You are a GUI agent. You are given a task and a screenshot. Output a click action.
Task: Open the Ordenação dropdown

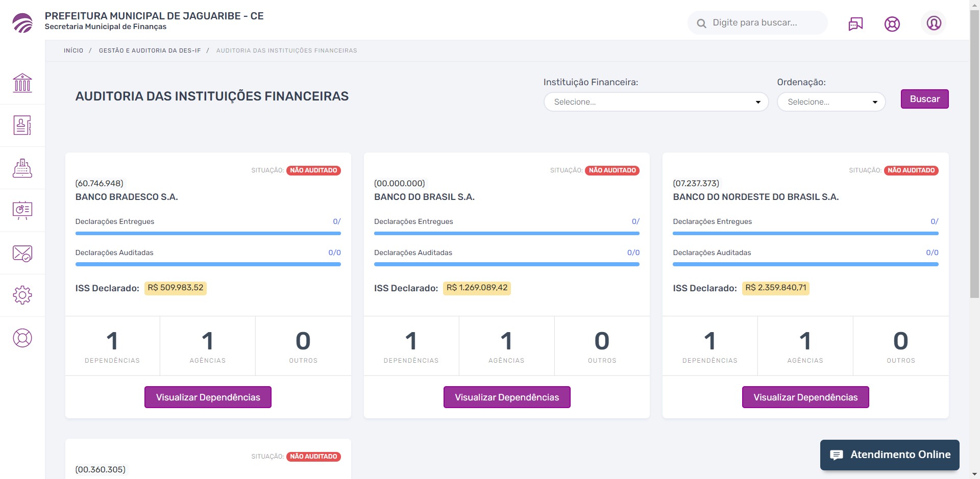pos(831,102)
